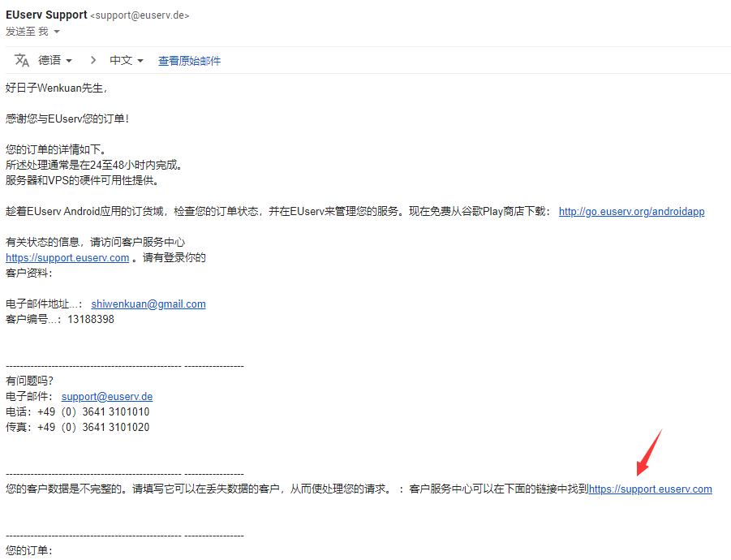This screenshot has height=560, width=731.
Task: Click the 有问题吗 heading text
Action: 29,381
